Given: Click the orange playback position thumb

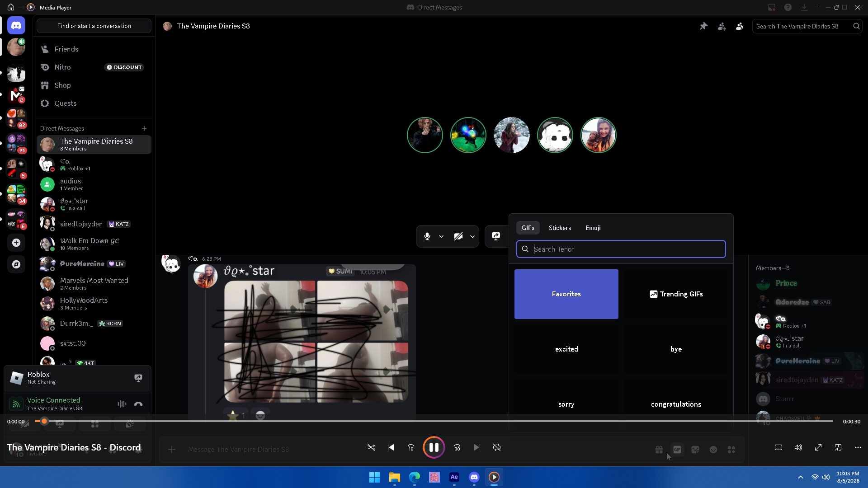Looking at the screenshot, I should 44,421.
